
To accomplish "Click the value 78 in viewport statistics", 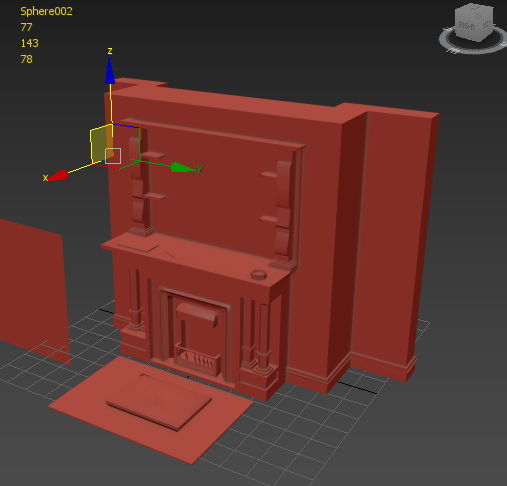I will (26, 59).
